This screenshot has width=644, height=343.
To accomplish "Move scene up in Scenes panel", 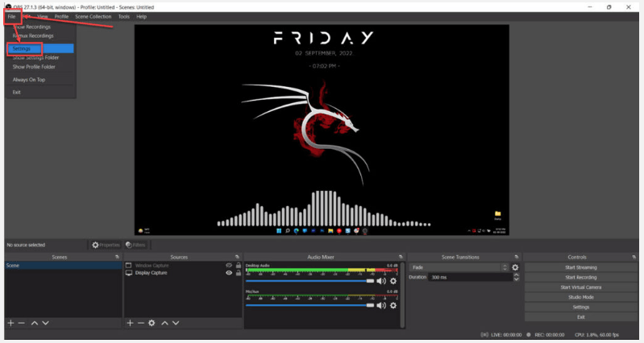I will click(35, 323).
